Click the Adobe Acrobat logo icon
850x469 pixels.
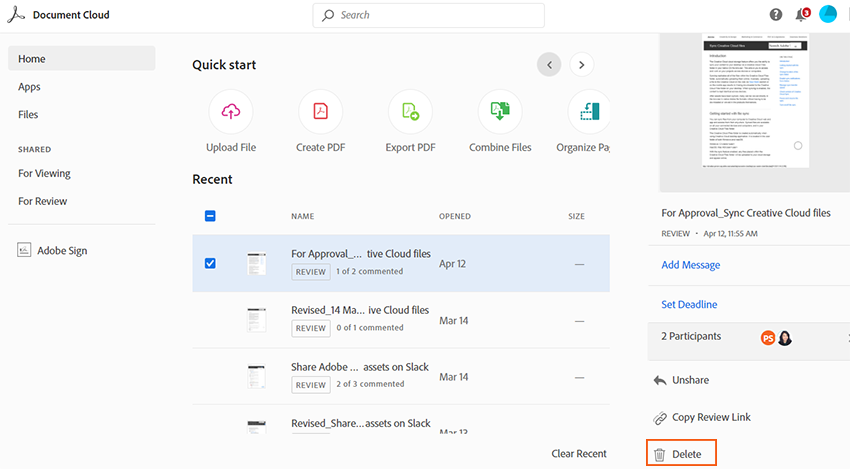pos(16,15)
